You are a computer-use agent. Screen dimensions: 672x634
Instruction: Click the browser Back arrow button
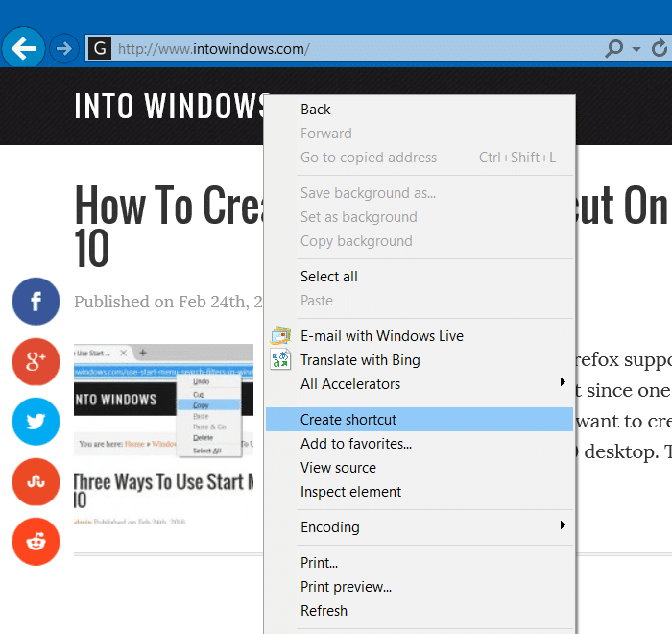[24, 48]
